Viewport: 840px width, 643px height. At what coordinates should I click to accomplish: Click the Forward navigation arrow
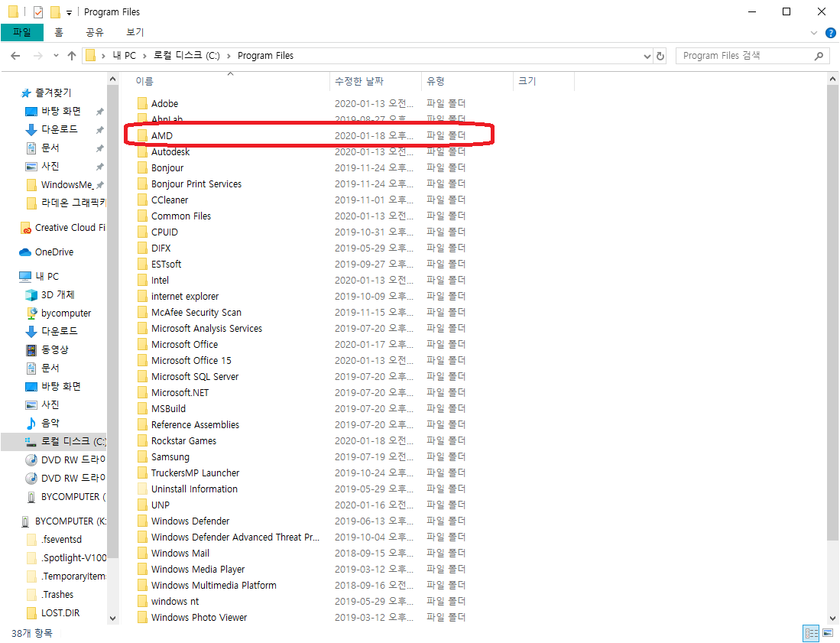38,56
